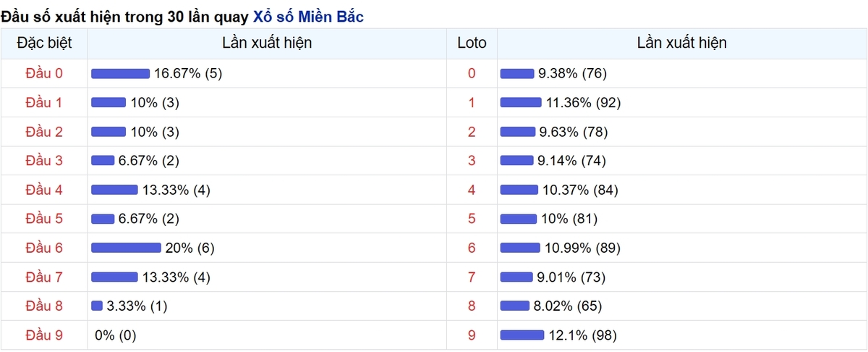Click the 11.36% (92) bar
This screenshot has height=352, width=868.
521,102
